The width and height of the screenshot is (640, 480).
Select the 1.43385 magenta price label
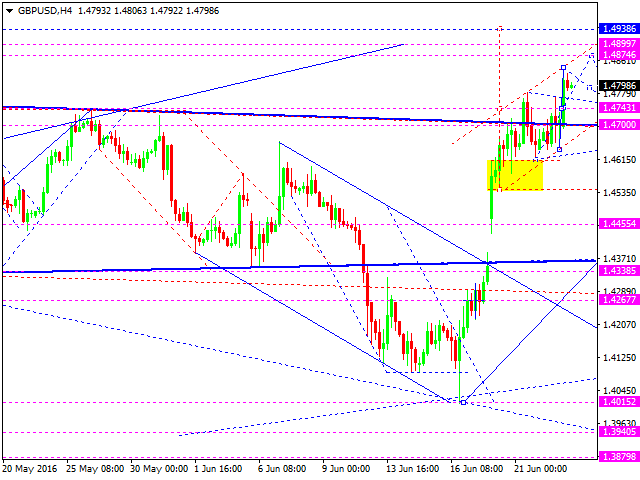(619, 270)
